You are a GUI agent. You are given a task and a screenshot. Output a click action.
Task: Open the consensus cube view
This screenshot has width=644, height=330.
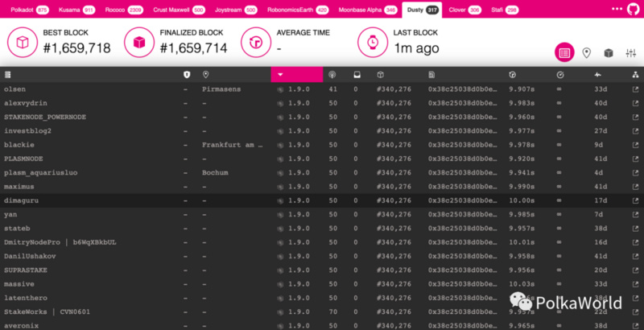pos(609,52)
